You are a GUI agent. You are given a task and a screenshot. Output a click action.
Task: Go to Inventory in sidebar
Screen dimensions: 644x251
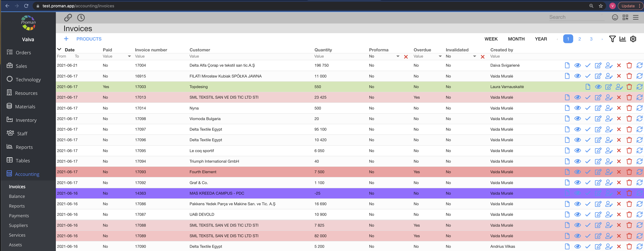tap(26, 120)
